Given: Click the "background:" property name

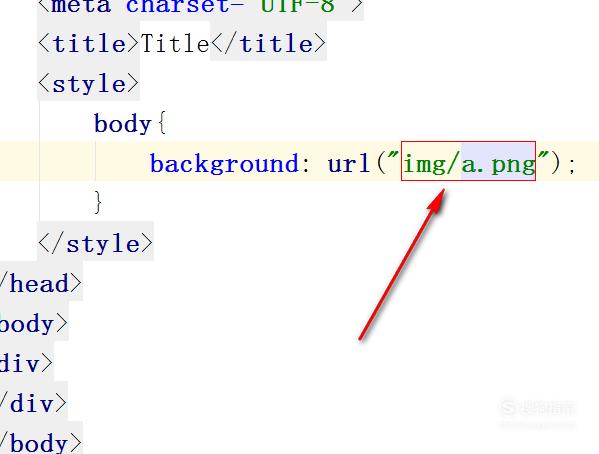Looking at the screenshot, I should click(230, 164).
